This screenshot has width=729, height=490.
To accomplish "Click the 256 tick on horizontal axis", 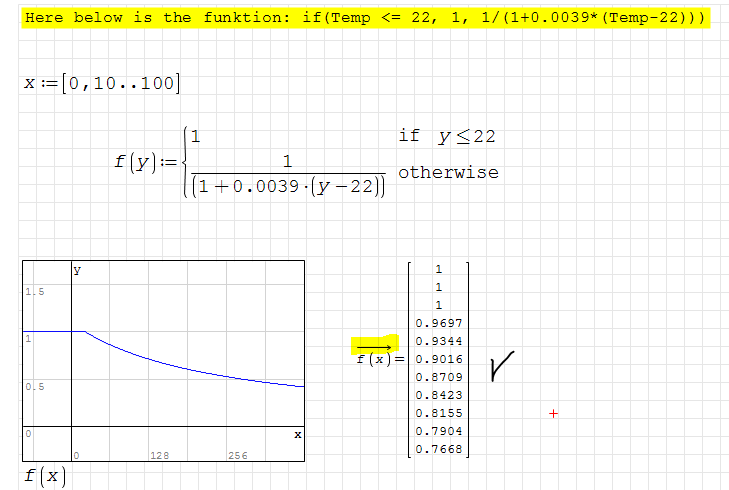I will [x=236, y=455].
